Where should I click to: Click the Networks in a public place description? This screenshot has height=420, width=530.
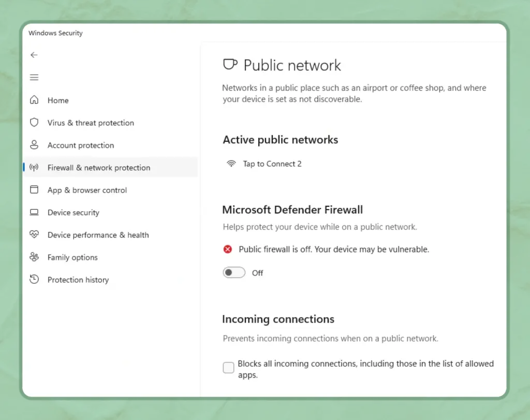click(354, 93)
